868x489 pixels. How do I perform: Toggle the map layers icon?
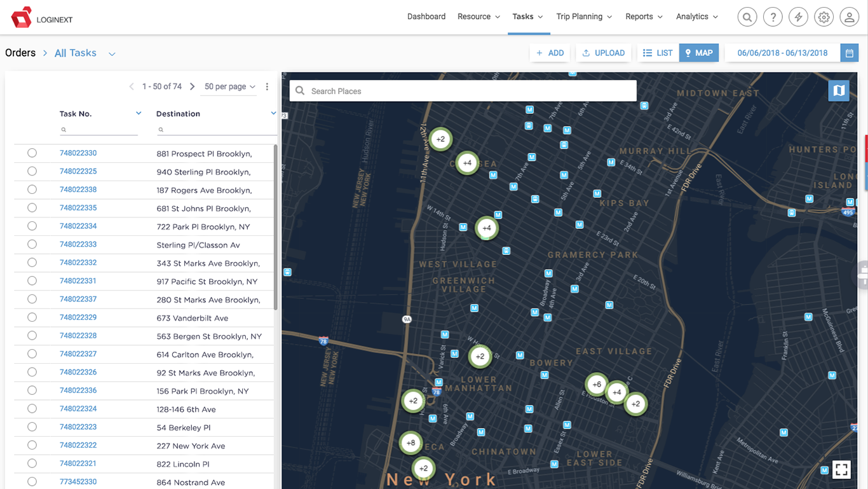[x=839, y=91]
